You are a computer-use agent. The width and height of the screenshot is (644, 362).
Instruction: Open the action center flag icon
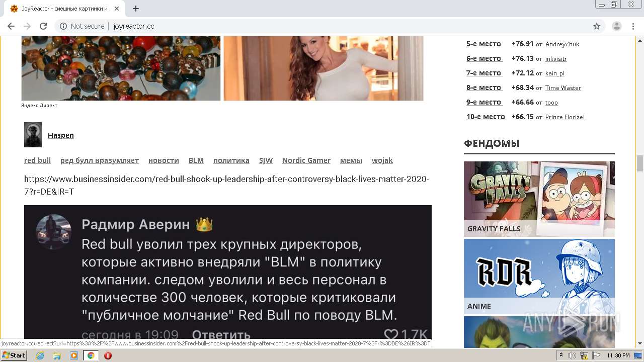click(596, 355)
